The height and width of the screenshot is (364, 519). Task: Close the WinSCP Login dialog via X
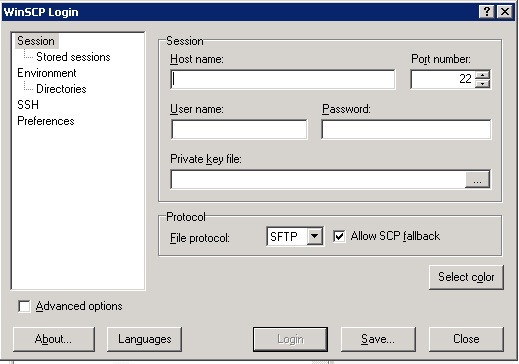505,12
